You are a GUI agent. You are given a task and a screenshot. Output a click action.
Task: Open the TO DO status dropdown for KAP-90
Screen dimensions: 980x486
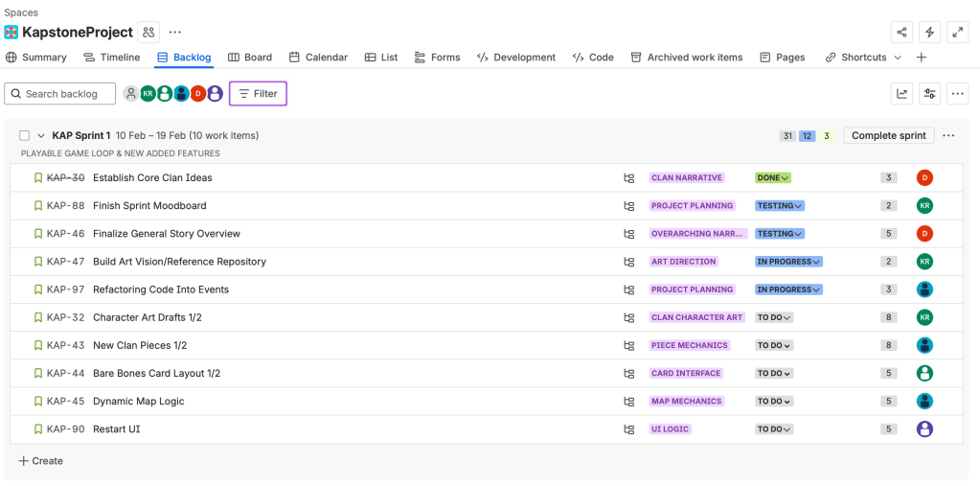point(774,429)
